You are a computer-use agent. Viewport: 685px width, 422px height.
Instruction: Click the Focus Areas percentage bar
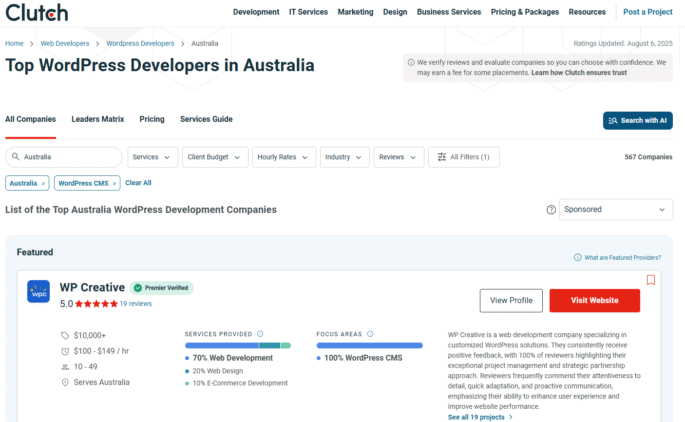(370, 346)
